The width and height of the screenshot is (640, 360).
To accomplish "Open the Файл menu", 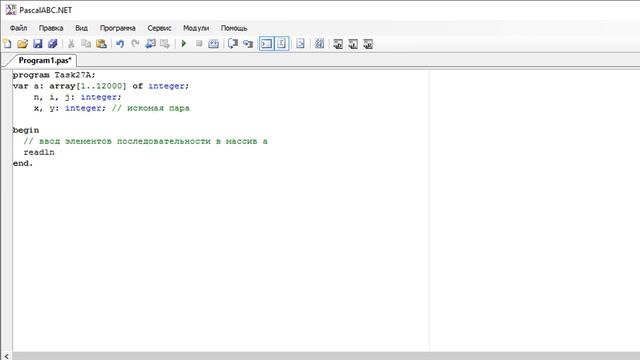I will tap(18, 28).
